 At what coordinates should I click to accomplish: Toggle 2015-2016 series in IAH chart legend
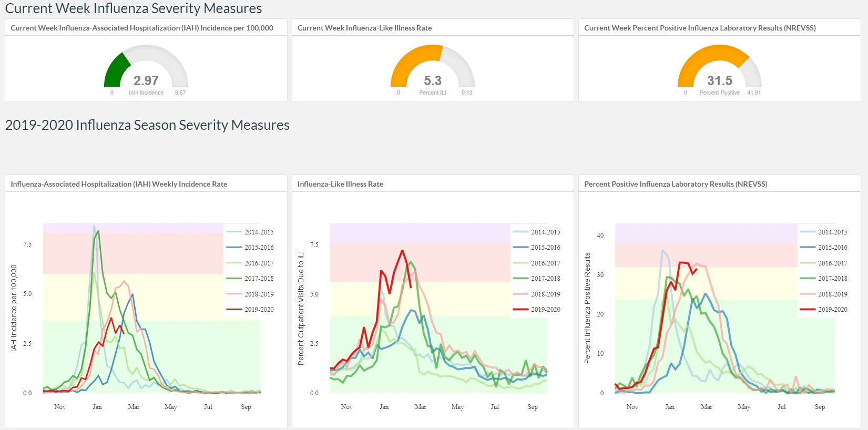pyautogui.click(x=250, y=247)
